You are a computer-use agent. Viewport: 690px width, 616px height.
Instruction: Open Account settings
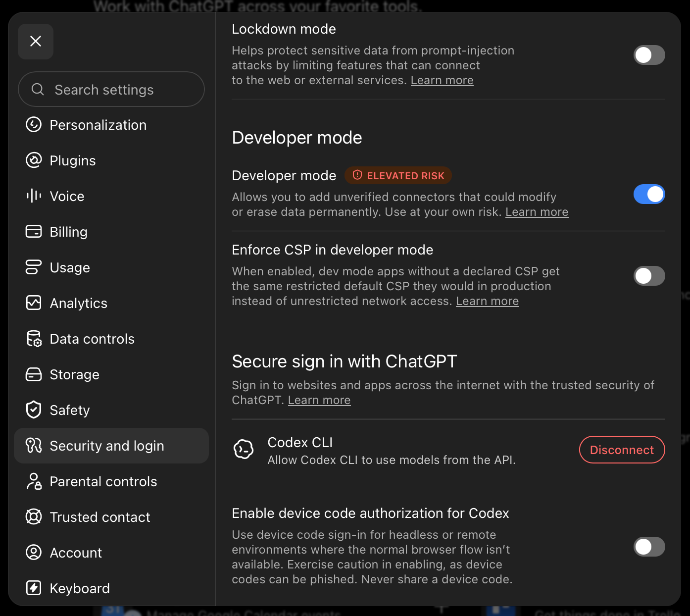pyautogui.click(x=111, y=553)
